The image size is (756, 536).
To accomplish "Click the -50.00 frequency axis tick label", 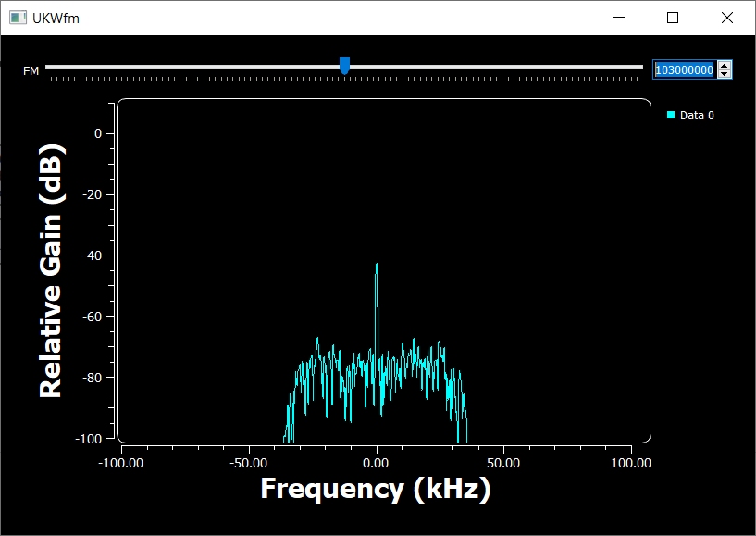I will (249, 461).
